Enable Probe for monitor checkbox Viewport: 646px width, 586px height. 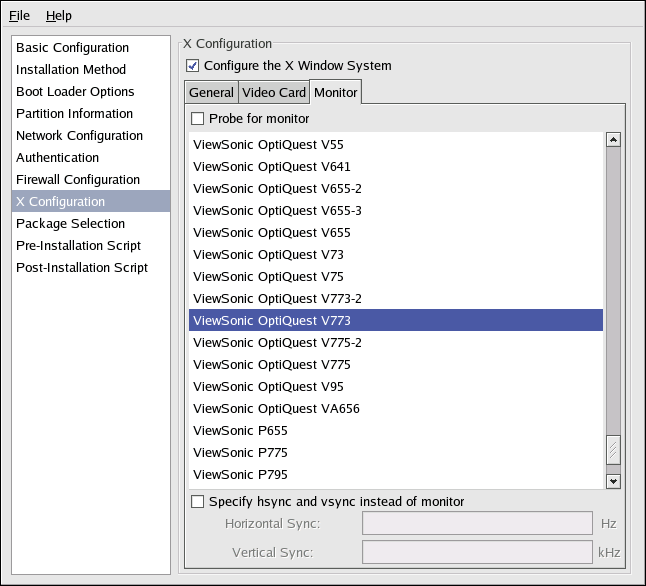[x=198, y=119]
